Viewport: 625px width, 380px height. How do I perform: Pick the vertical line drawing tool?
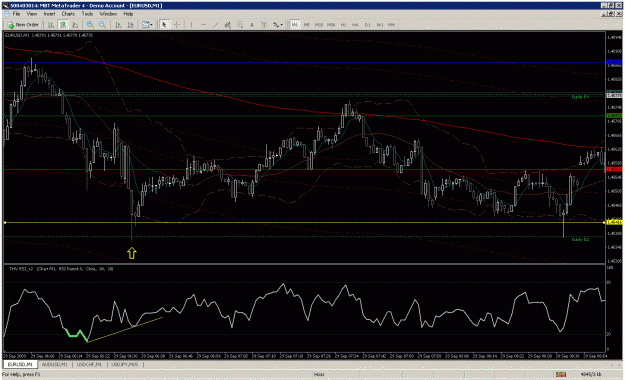coord(192,25)
